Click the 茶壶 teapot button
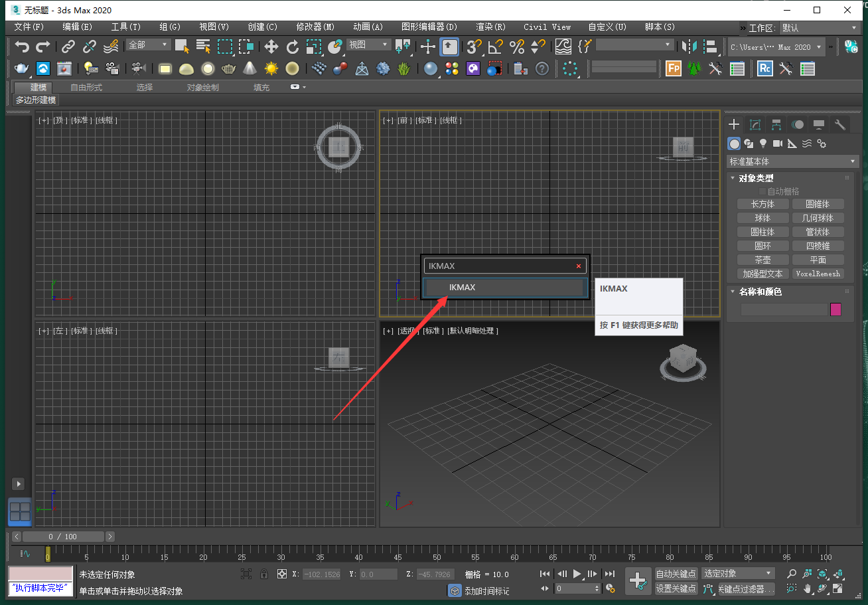The width and height of the screenshot is (868, 605). (x=763, y=260)
